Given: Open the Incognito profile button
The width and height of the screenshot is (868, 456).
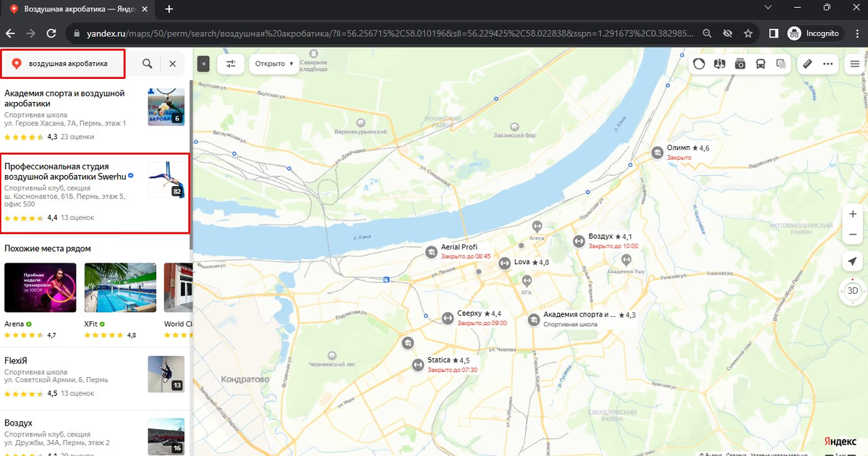Looking at the screenshot, I should 814,33.
